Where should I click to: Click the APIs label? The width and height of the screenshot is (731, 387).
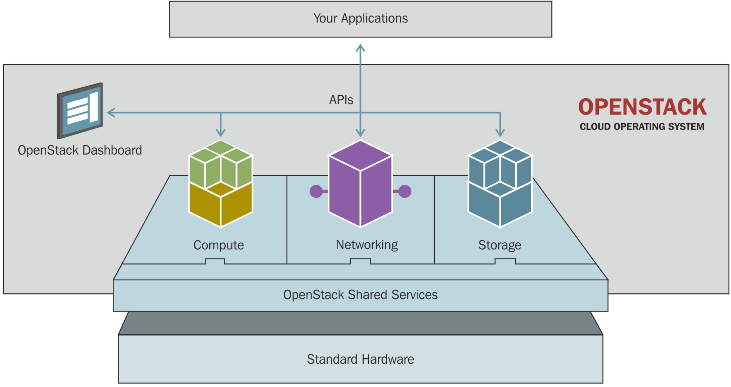341,100
